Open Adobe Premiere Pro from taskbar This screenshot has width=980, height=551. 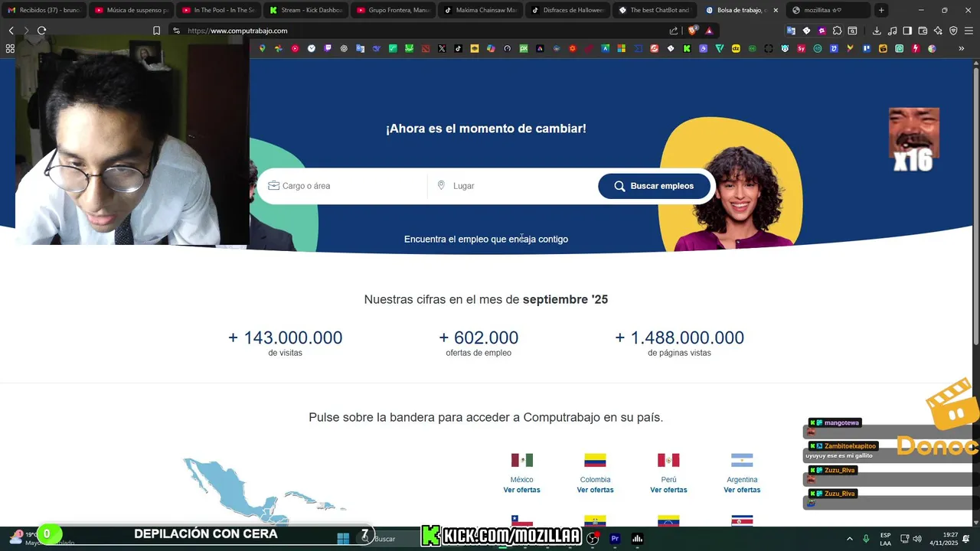click(615, 539)
